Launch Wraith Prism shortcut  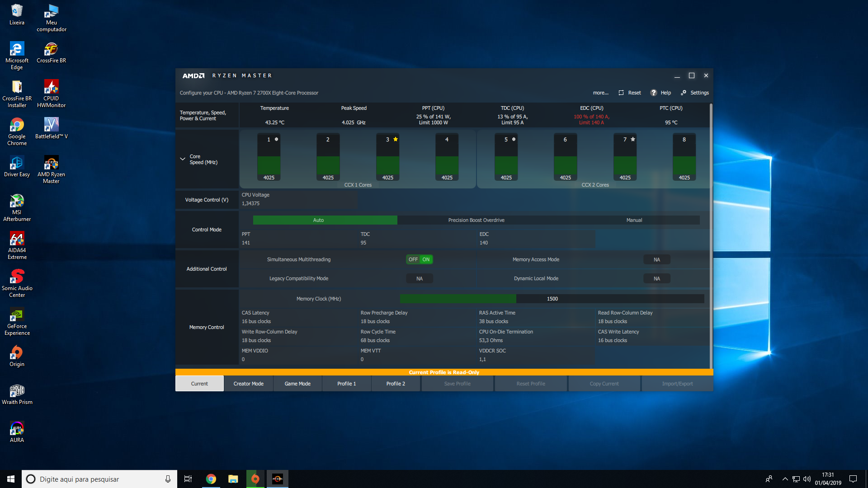17,394
